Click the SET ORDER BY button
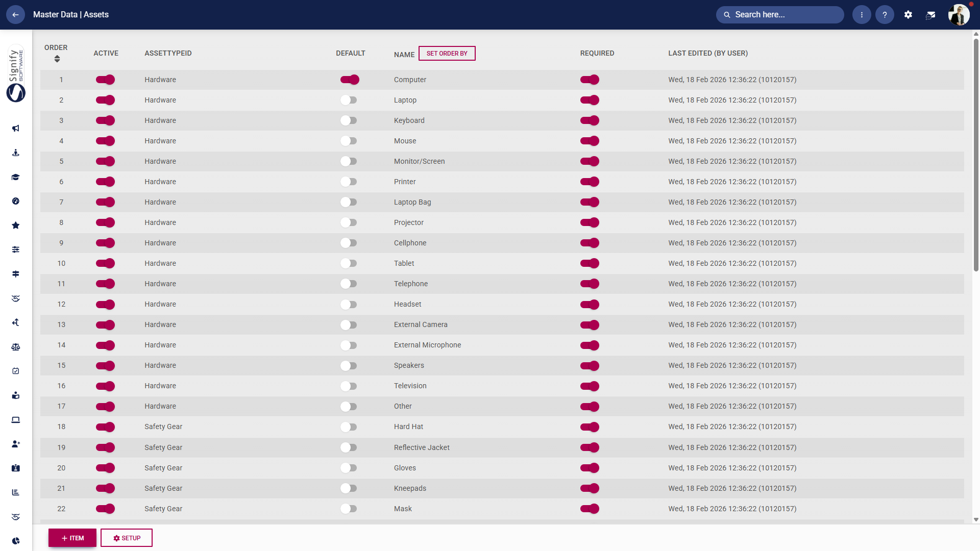The image size is (980, 551). point(447,53)
